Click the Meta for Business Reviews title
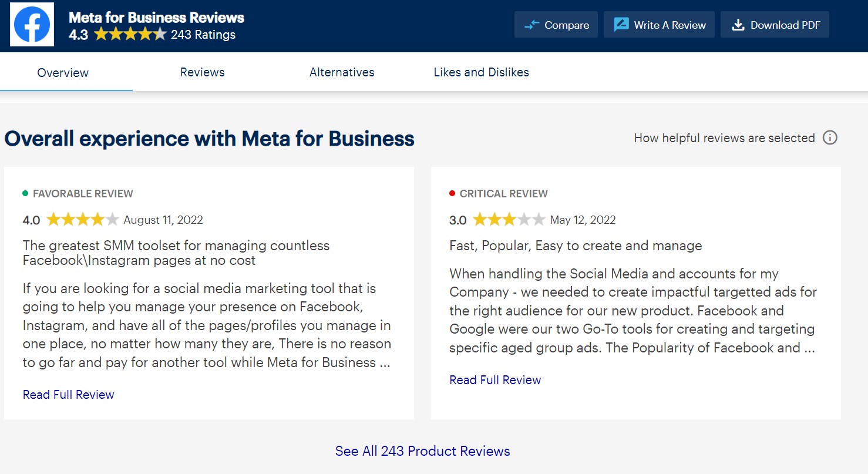Image resolution: width=868 pixels, height=474 pixels. [156, 17]
